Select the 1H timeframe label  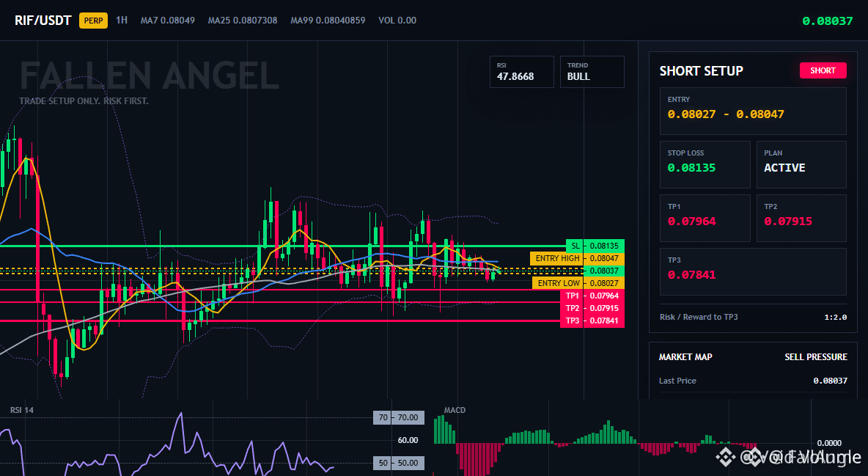click(x=122, y=20)
